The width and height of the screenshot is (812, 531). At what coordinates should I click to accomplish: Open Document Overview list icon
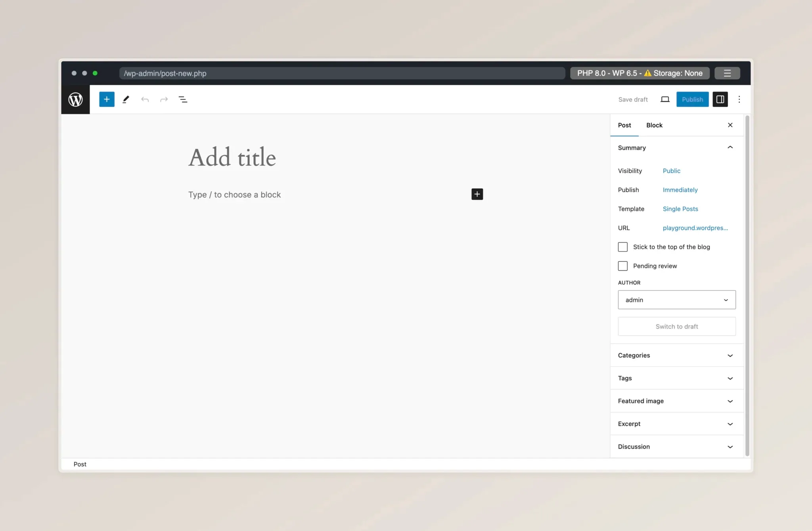[183, 99]
